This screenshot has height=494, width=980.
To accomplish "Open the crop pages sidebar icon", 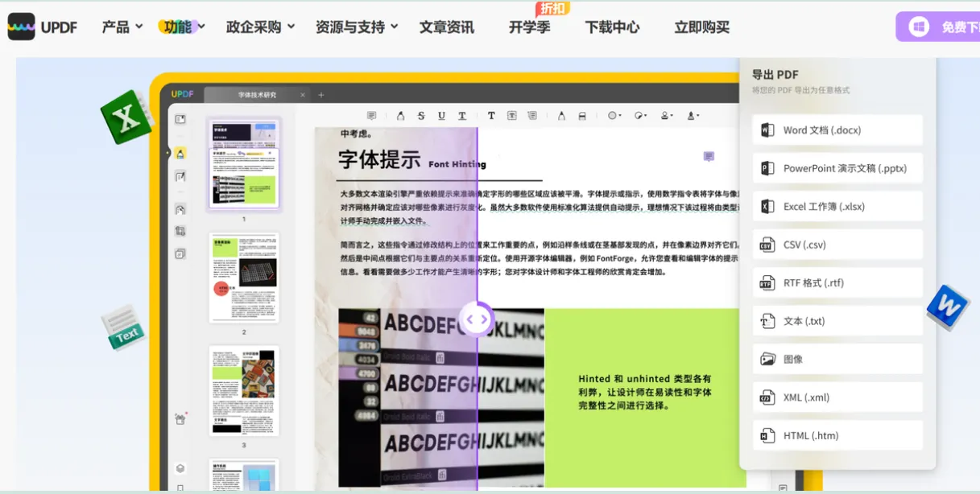I will coord(180,231).
